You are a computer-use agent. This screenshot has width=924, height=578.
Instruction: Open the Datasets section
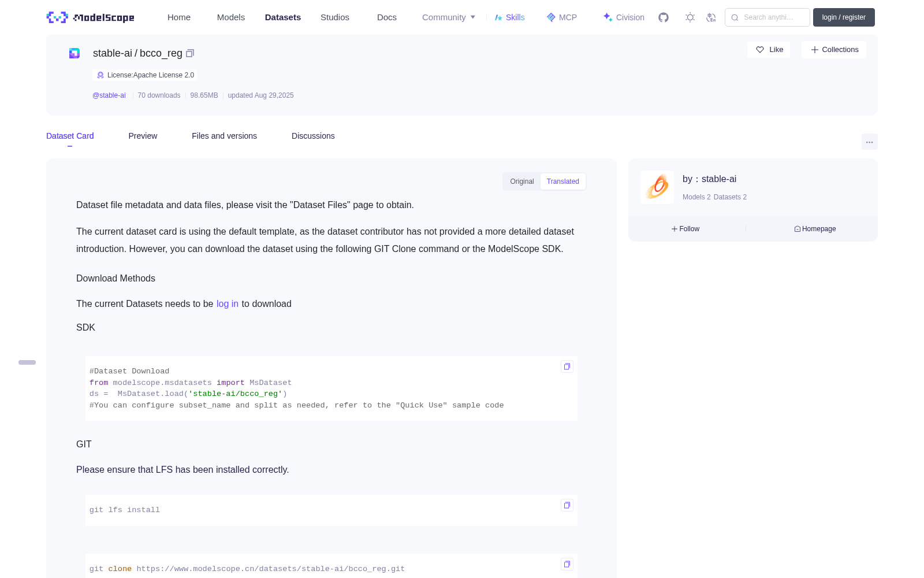tap(283, 17)
